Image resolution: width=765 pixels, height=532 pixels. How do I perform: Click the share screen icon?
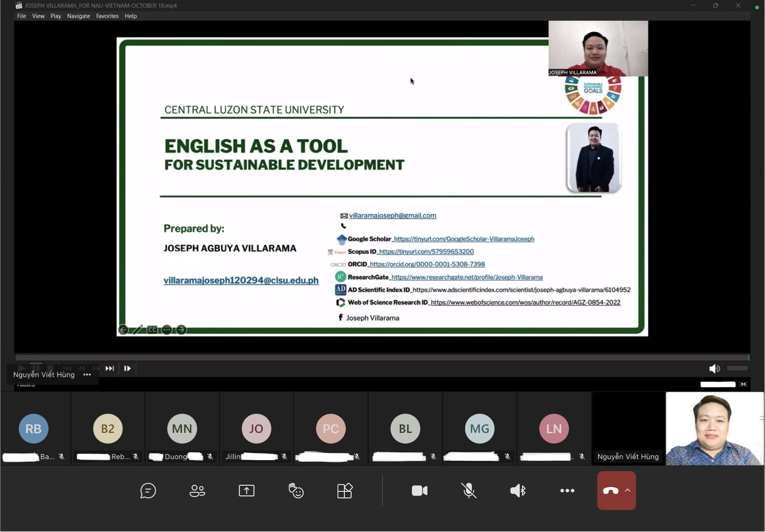[247, 491]
